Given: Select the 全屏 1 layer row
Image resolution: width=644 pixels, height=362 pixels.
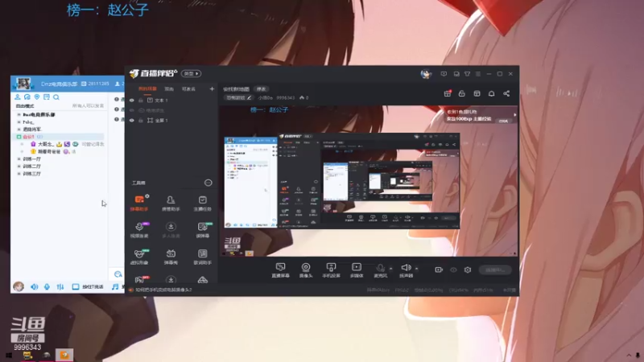Looking at the screenshot, I should click(x=171, y=120).
